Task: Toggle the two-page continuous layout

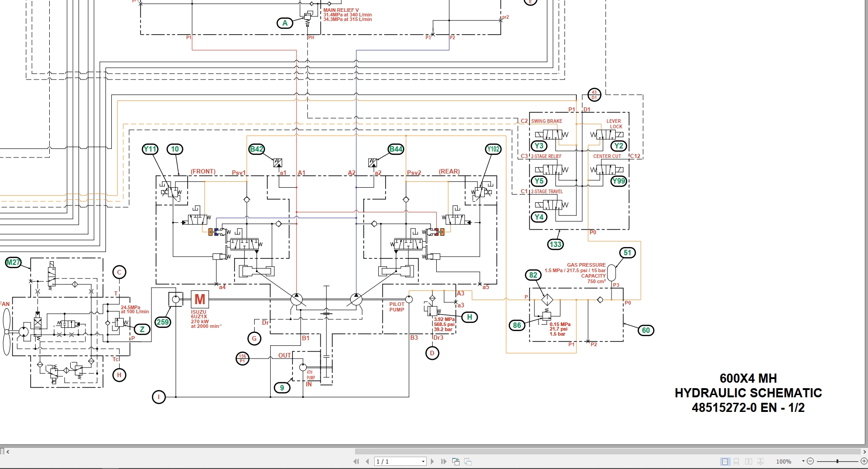Action: [760, 461]
